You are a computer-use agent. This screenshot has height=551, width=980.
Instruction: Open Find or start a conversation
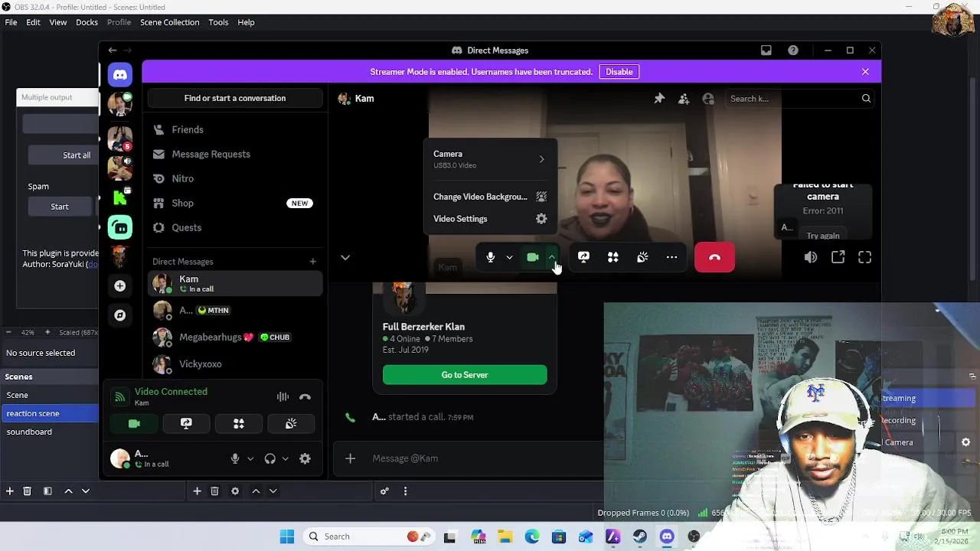(235, 98)
